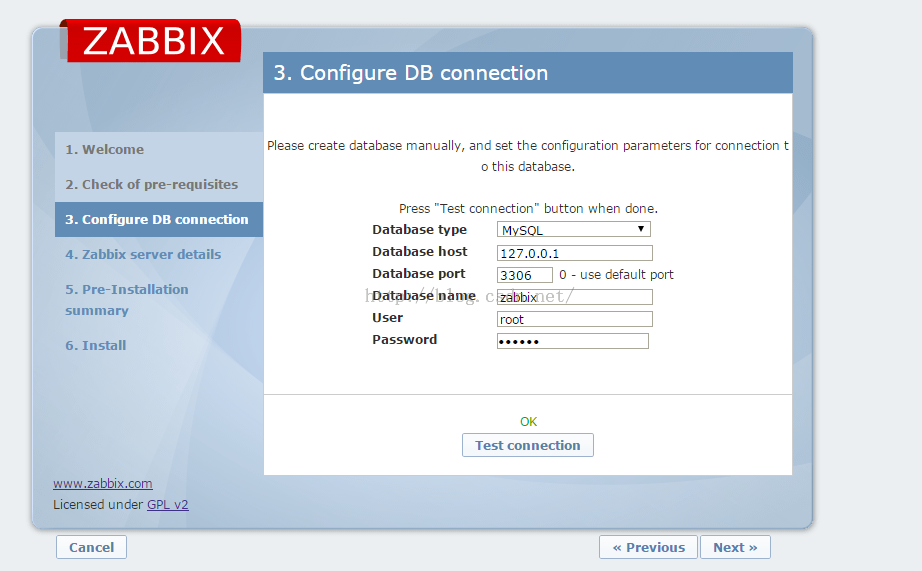Open the GPL v2 license link
Screen dimensions: 922x571
(x=168, y=505)
